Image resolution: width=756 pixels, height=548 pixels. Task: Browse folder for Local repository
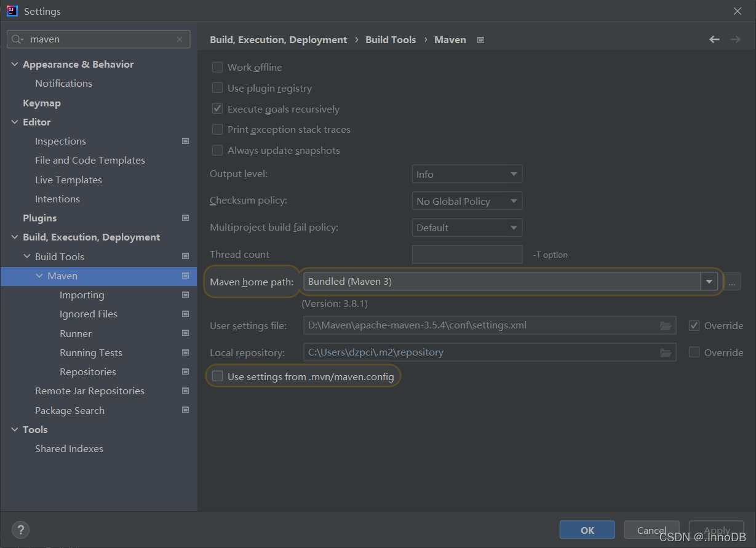point(665,352)
